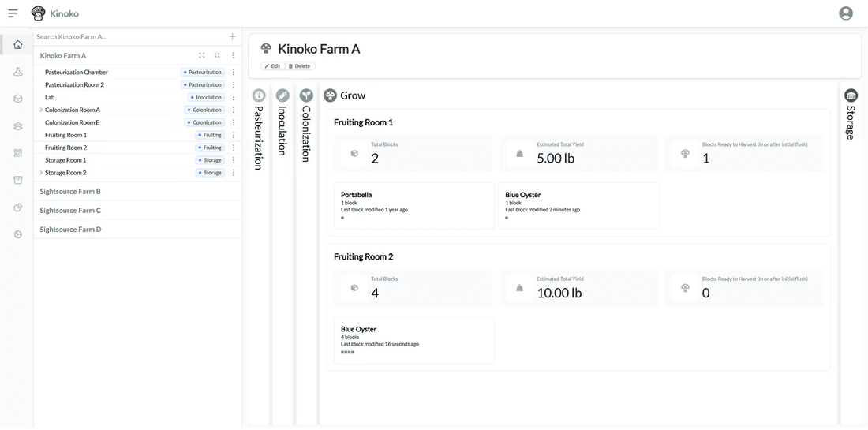The image size is (868, 430).
Task: Click Storage tag on Storage Room 1
Action: click(x=210, y=160)
